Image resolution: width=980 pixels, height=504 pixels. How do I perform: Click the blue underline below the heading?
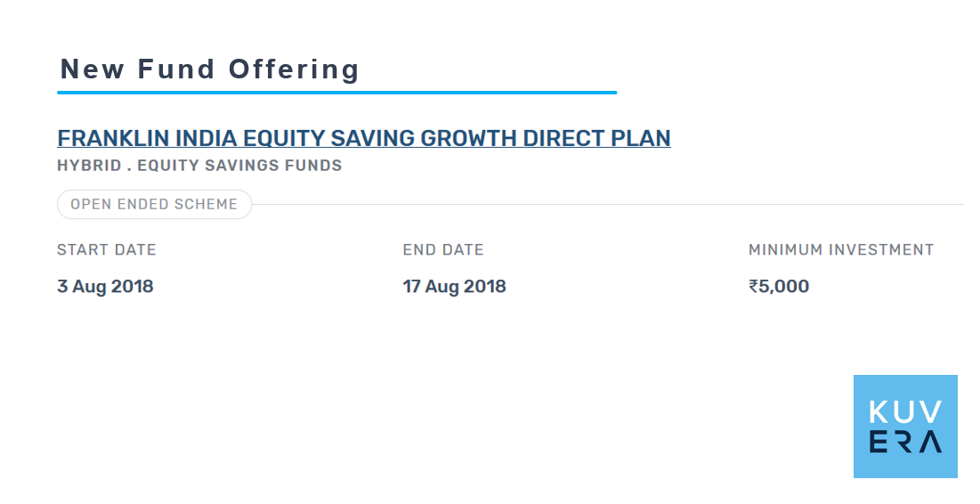pyautogui.click(x=336, y=93)
